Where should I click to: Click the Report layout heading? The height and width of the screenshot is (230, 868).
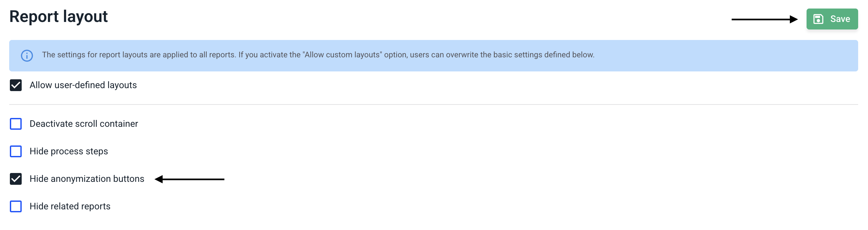pos(58,16)
